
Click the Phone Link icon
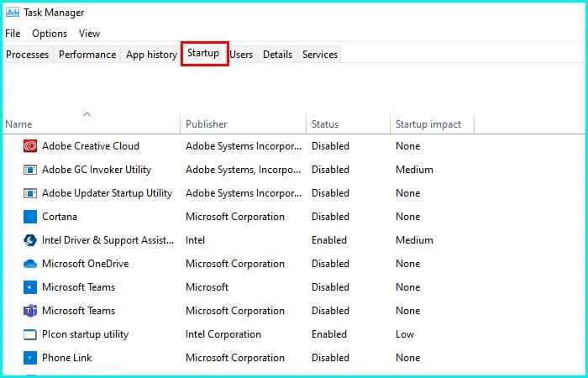coord(30,358)
